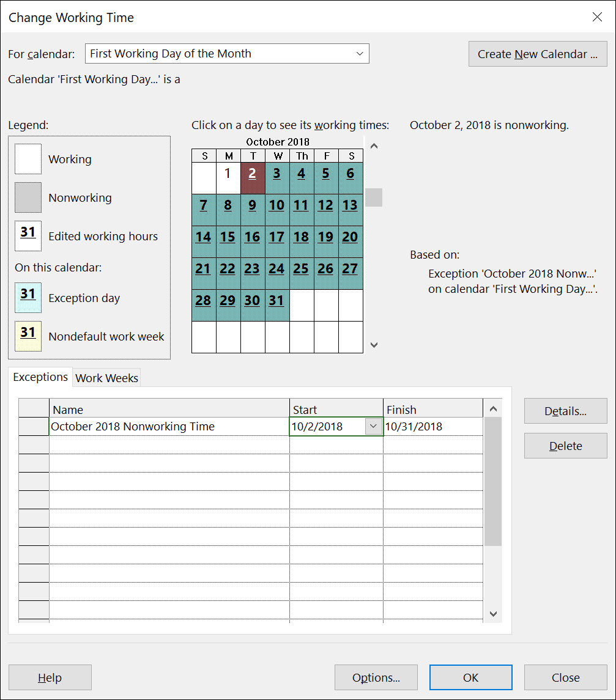Select October 24 in the calendar

point(277,274)
